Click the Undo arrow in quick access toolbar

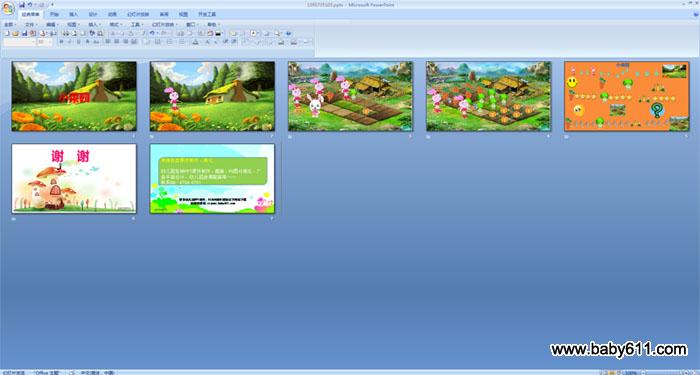point(30,4)
